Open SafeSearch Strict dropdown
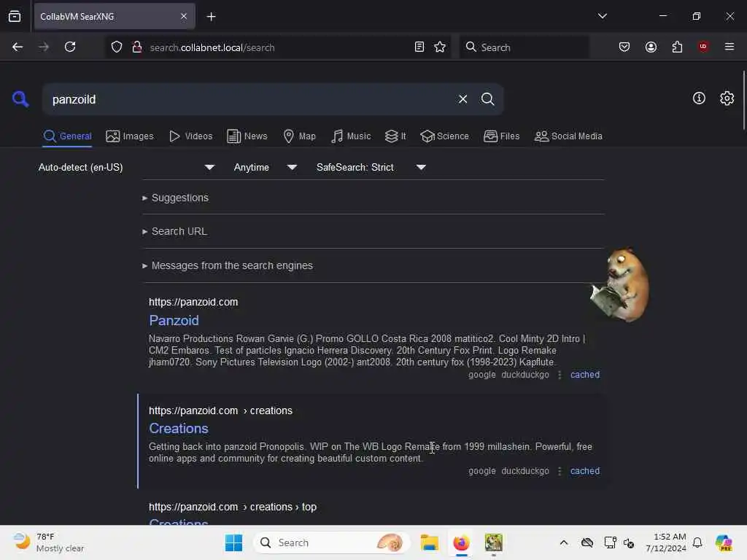The width and height of the screenshot is (747, 560). pyautogui.click(x=371, y=167)
